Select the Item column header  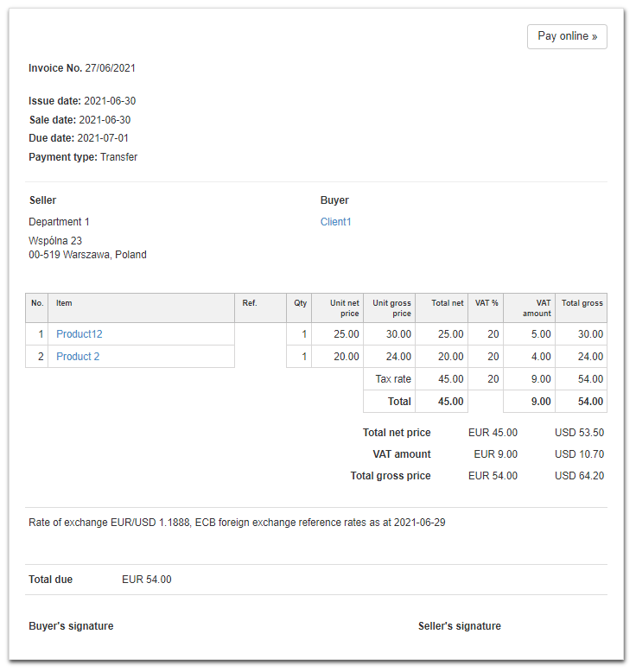tap(65, 303)
